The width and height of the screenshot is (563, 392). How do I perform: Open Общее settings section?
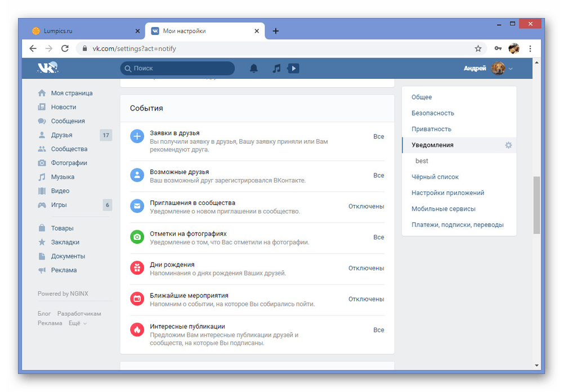pos(422,97)
